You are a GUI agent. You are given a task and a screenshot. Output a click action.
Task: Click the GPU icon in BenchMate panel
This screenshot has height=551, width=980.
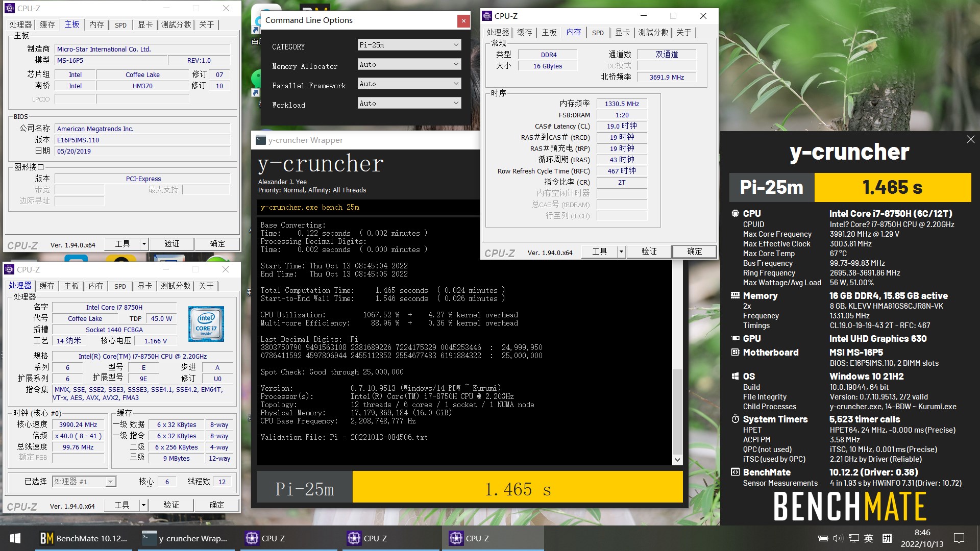point(736,338)
